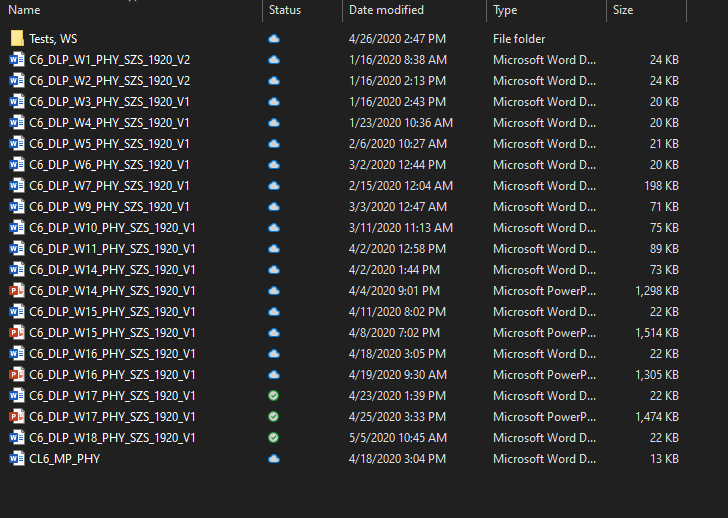This screenshot has height=518, width=728.
Task: Select file name C6_DLP_W6_PHY_SZS_1920_V1
Action: (x=109, y=165)
